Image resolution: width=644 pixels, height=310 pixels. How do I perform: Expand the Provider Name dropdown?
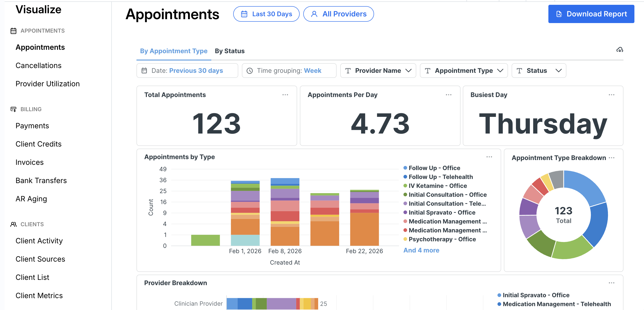click(x=378, y=71)
